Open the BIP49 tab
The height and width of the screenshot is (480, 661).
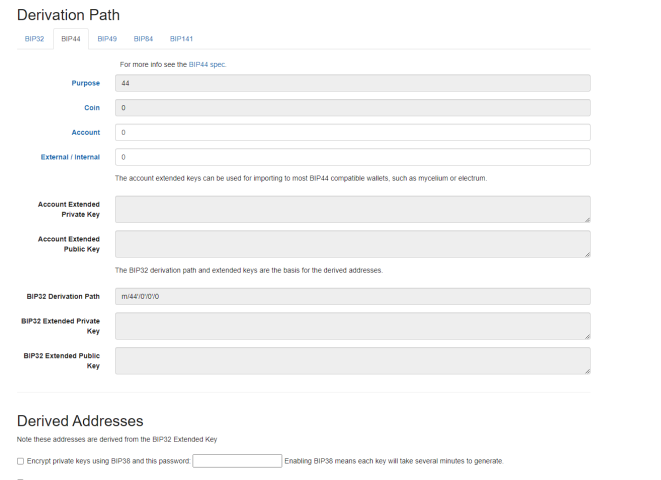(x=107, y=39)
